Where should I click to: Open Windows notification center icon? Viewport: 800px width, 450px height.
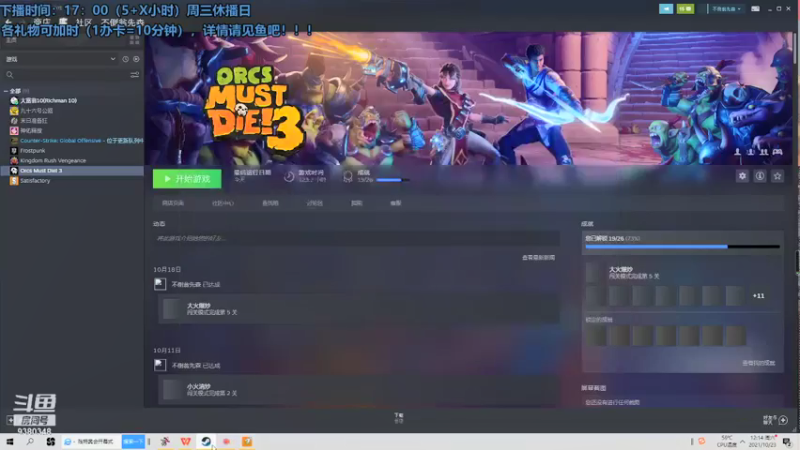tap(787, 442)
